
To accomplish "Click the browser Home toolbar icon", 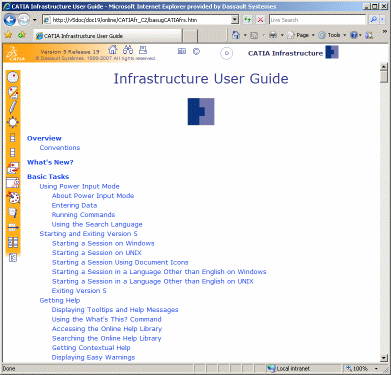I will click(x=236, y=35).
